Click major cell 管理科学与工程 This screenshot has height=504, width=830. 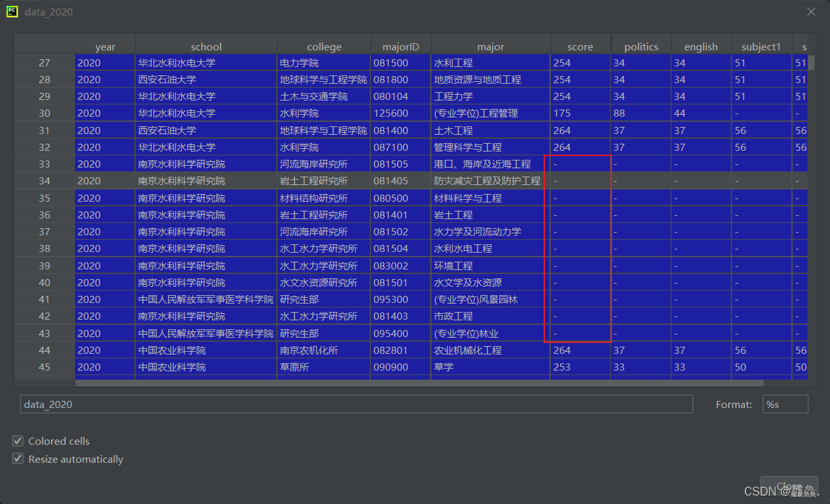tap(491, 147)
